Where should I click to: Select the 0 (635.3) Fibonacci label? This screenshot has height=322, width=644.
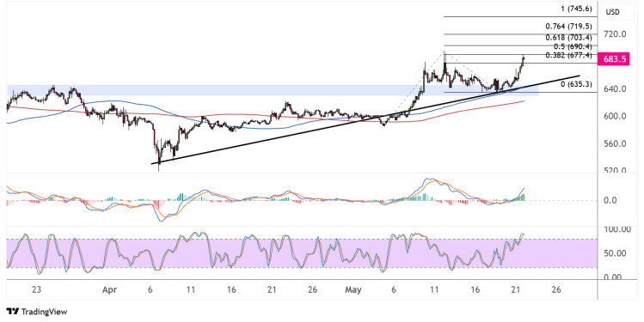point(576,84)
